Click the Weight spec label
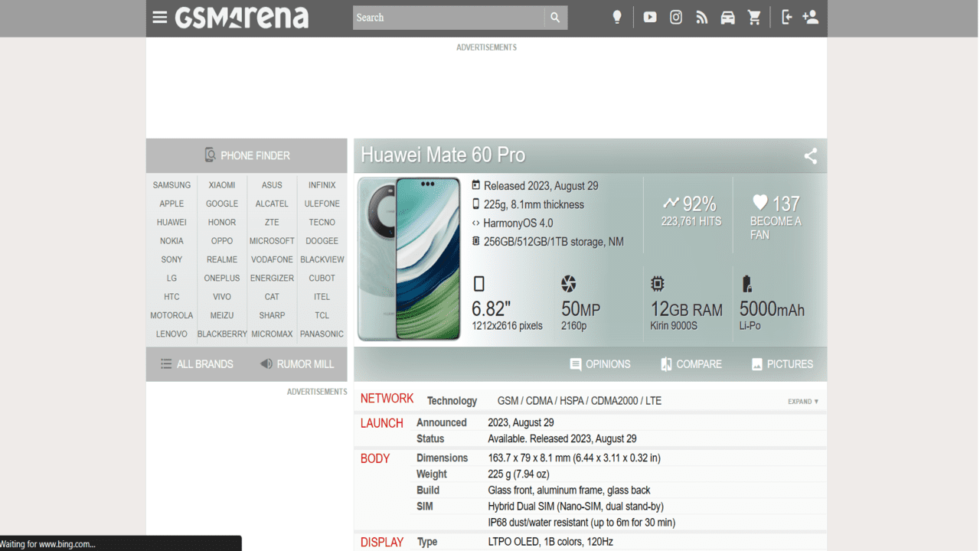This screenshot has width=980, height=551. click(431, 474)
